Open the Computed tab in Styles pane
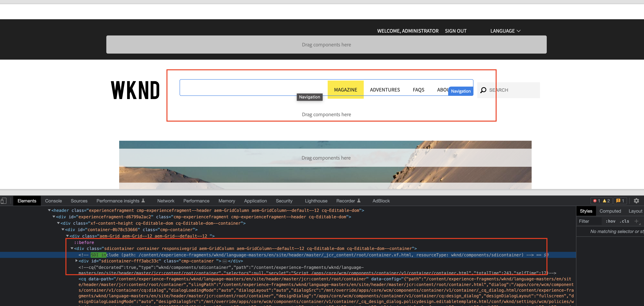Screen dimensions: 644x306 tap(610, 211)
